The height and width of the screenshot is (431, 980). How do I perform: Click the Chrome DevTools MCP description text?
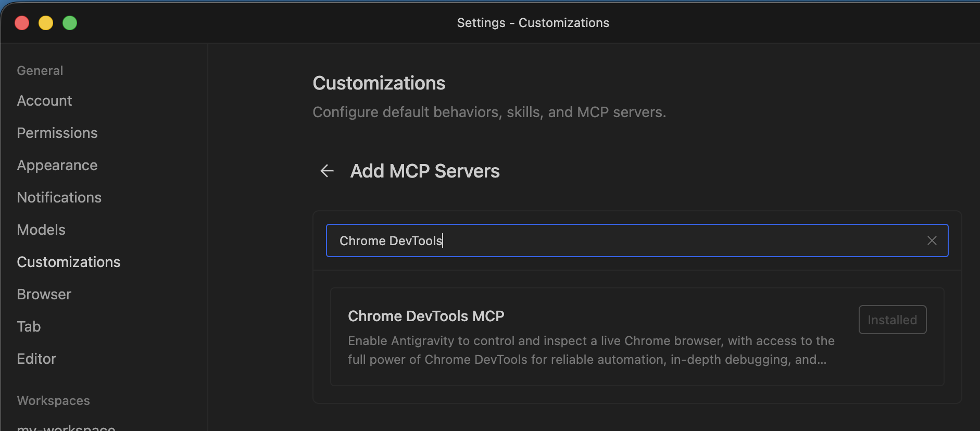click(x=591, y=350)
